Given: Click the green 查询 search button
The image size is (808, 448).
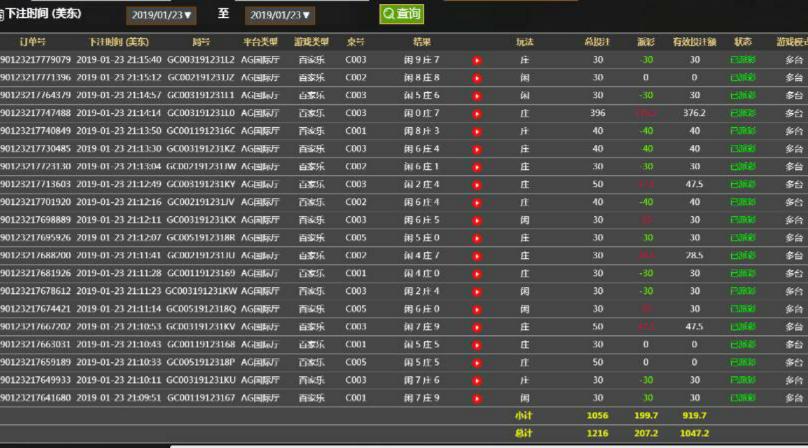Looking at the screenshot, I should pos(401,15).
